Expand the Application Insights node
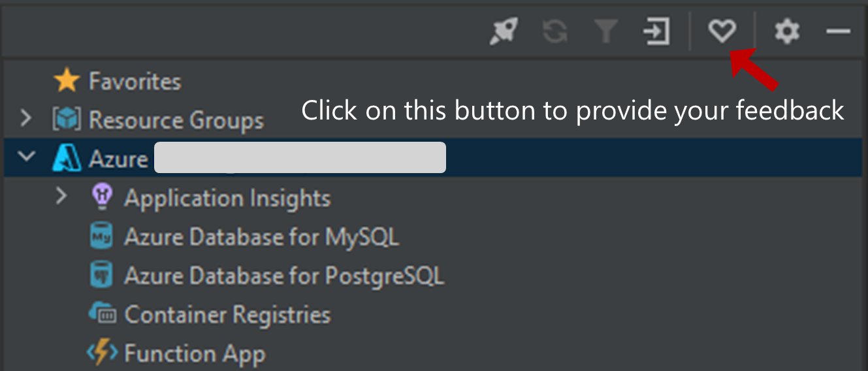 61,197
